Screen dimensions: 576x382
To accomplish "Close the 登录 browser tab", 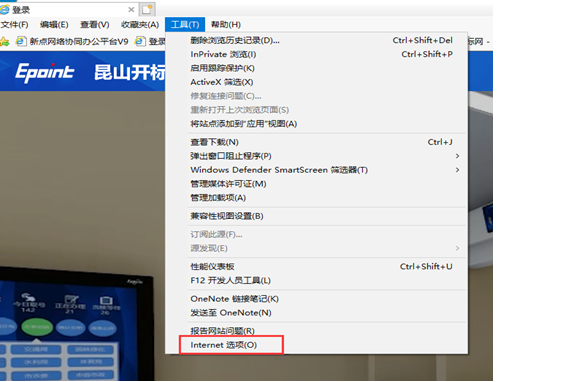I will (x=131, y=10).
